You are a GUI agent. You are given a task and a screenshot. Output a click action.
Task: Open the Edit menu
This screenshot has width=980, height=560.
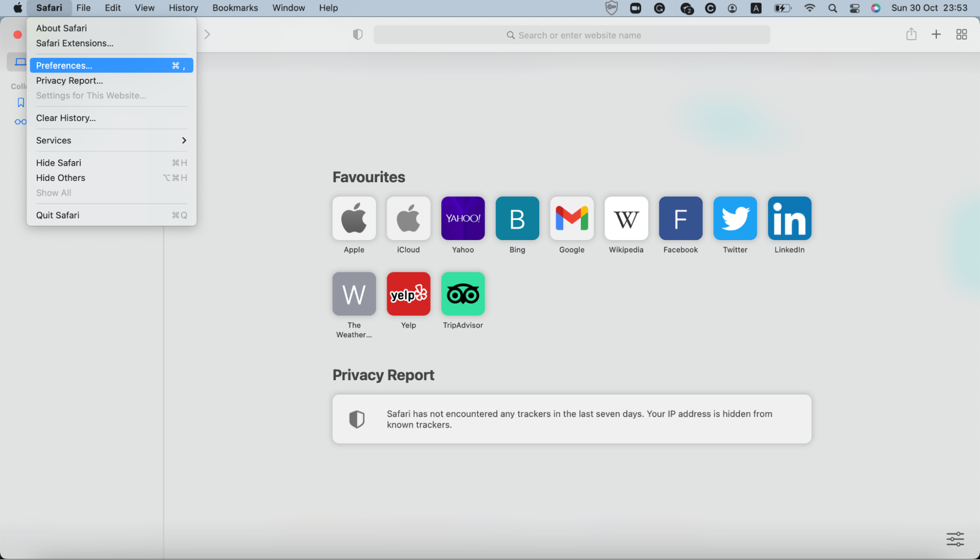(113, 8)
